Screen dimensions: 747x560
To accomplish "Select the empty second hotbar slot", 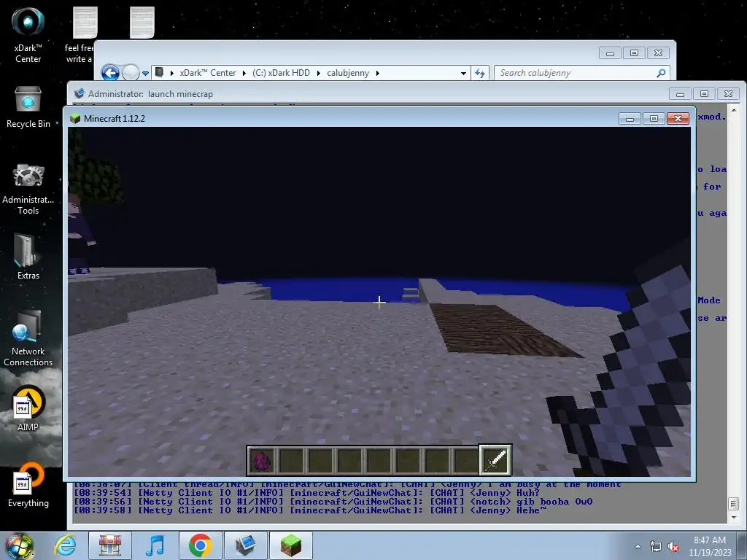I will [291, 460].
